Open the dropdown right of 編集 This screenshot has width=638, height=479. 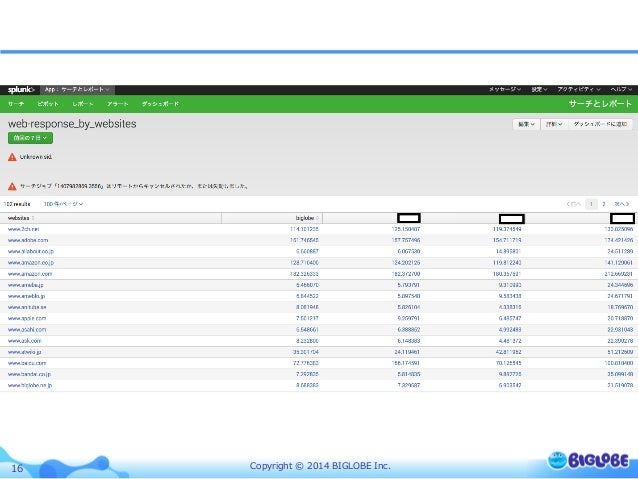pyautogui.click(x=554, y=125)
